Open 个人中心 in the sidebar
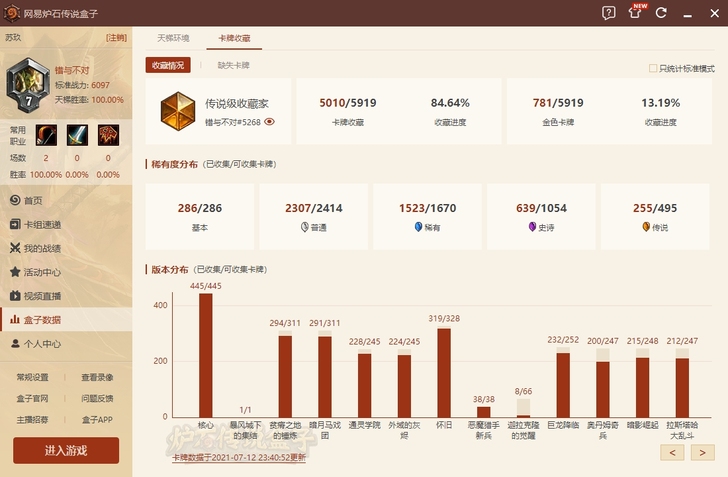 [66, 344]
